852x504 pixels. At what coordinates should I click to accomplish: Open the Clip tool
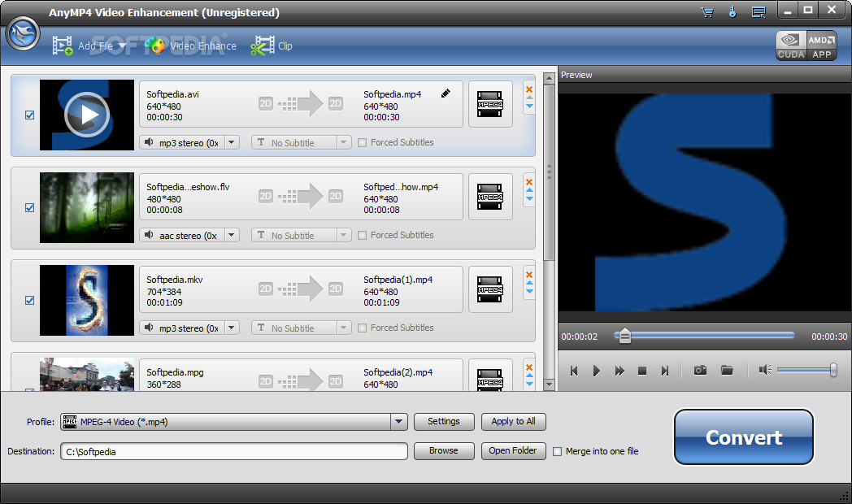(x=272, y=46)
